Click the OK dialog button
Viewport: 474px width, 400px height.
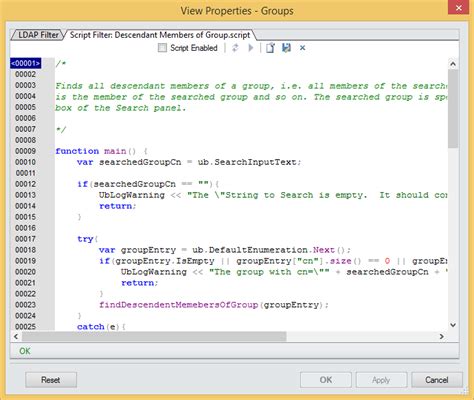coord(326,380)
